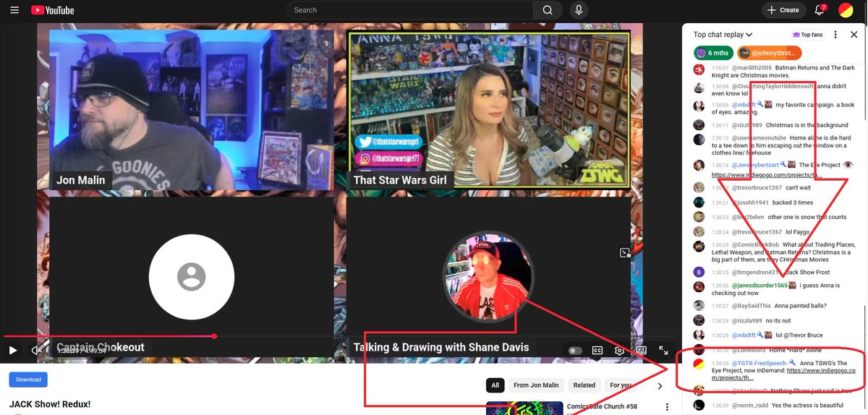Image resolution: width=868 pixels, height=415 pixels.
Task: Select the From Jon Malin chip
Action: coord(536,385)
